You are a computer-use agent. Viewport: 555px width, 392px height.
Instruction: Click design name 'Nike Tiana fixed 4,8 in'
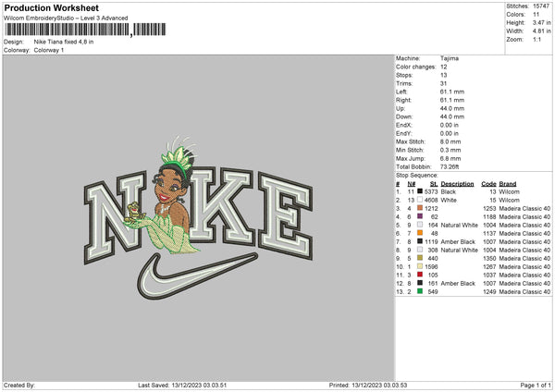[x=64, y=42]
